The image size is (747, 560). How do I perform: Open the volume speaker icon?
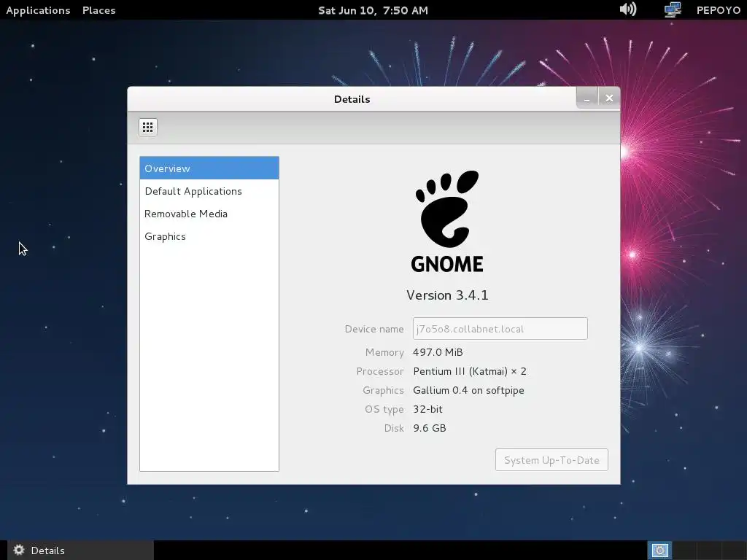(628, 9)
